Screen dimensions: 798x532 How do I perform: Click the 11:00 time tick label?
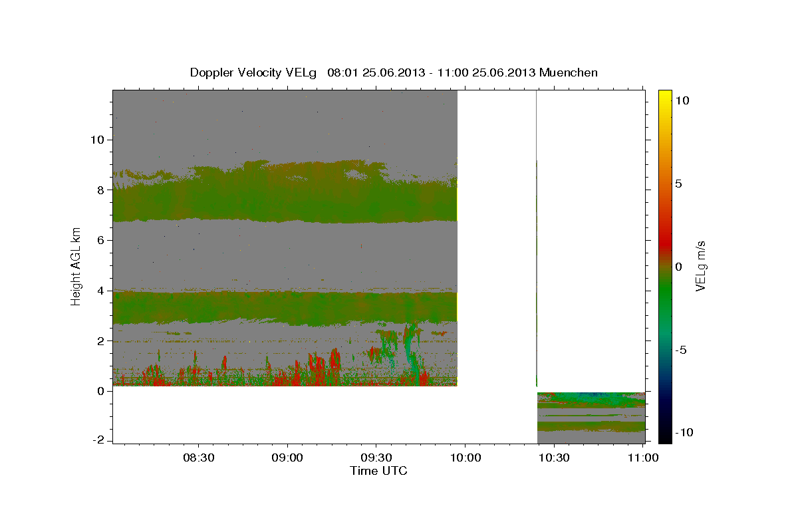pos(643,458)
